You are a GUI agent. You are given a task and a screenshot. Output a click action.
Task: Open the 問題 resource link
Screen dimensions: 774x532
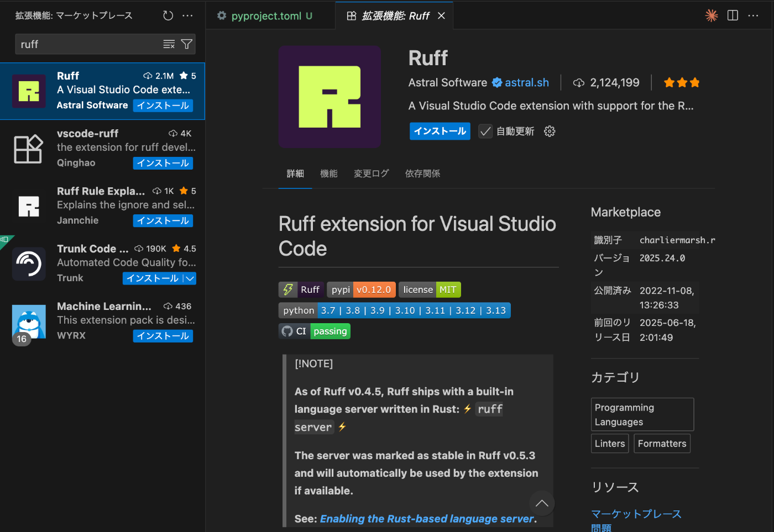[x=601, y=528]
